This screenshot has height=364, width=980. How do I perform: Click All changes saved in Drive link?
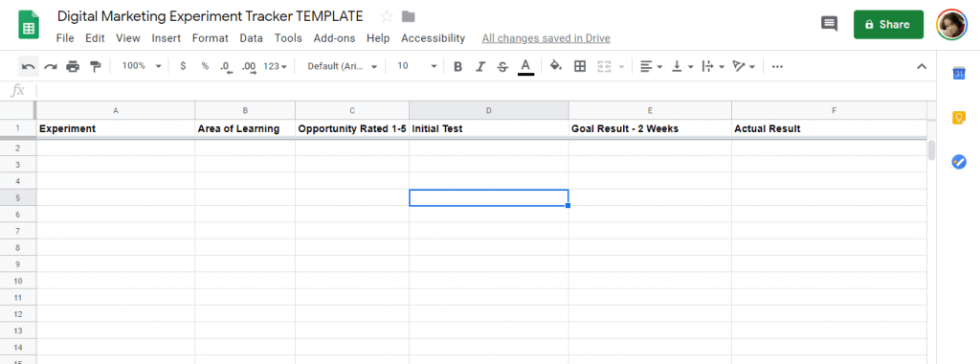(546, 38)
